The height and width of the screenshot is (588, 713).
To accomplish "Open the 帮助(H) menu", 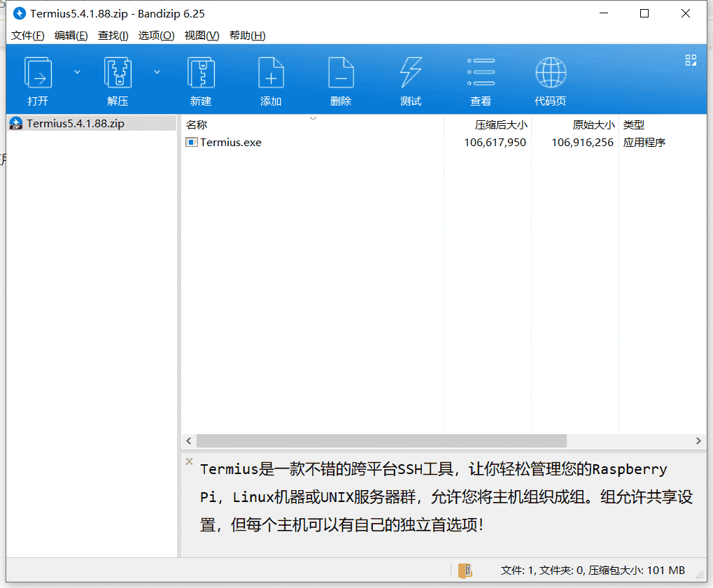I will point(248,36).
